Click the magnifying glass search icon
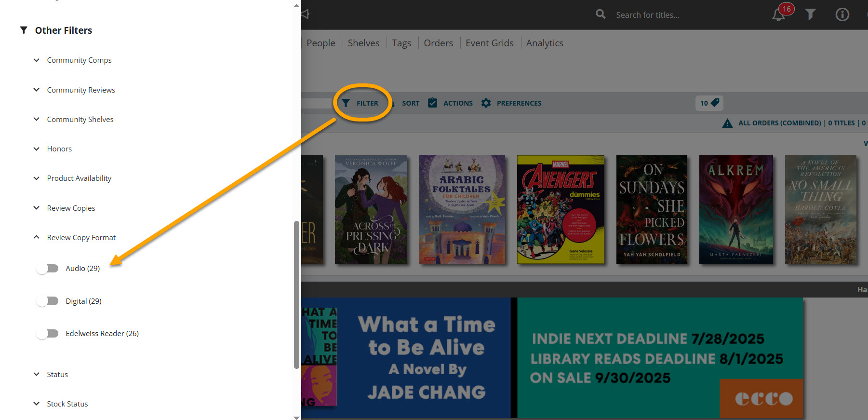Image resolution: width=868 pixels, height=420 pixels. point(601,14)
